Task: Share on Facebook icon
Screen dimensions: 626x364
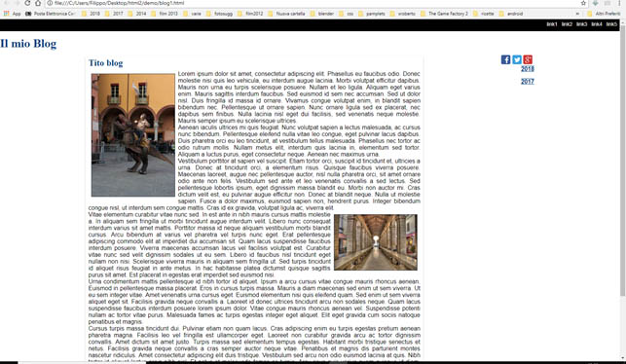Action: [505, 59]
